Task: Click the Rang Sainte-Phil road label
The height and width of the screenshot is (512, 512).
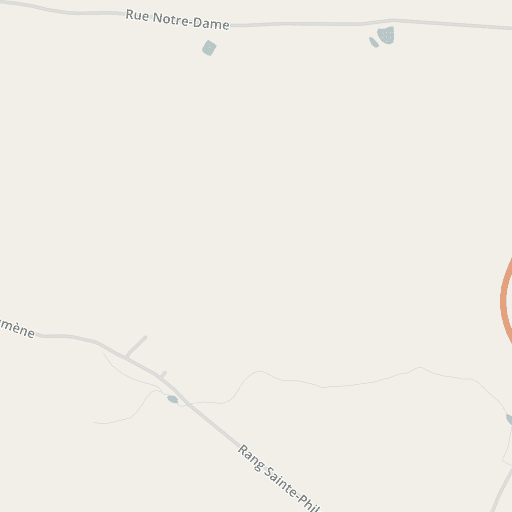Action: point(279,479)
